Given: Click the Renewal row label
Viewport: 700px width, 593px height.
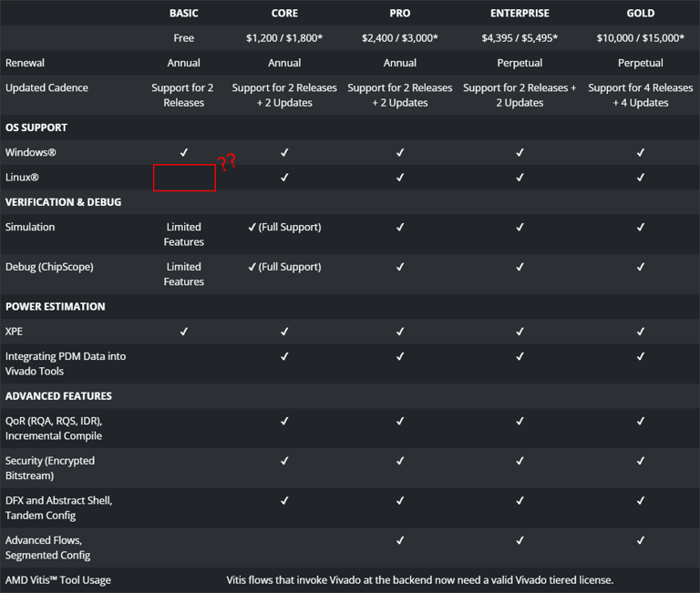Looking at the screenshot, I should coord(25,63).
